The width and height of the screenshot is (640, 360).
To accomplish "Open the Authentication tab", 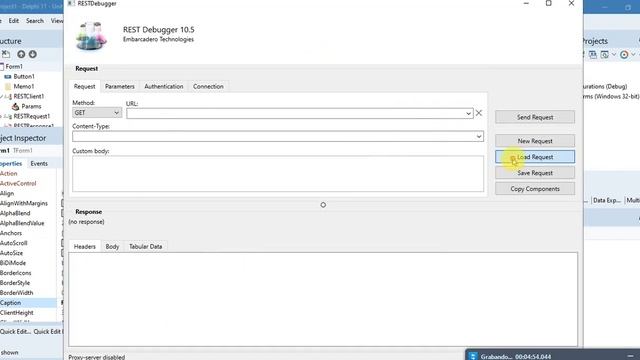I will [x=164, y=87].
